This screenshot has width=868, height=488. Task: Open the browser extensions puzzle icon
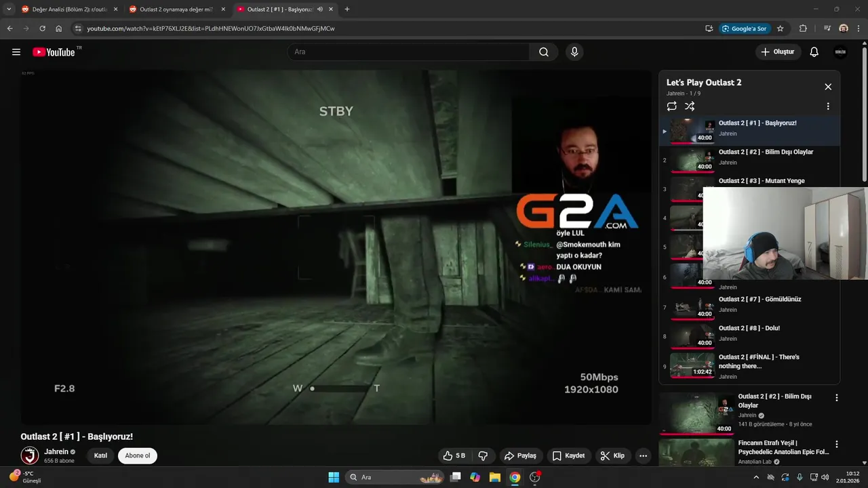pyautogui.click(x=803, y=28)
